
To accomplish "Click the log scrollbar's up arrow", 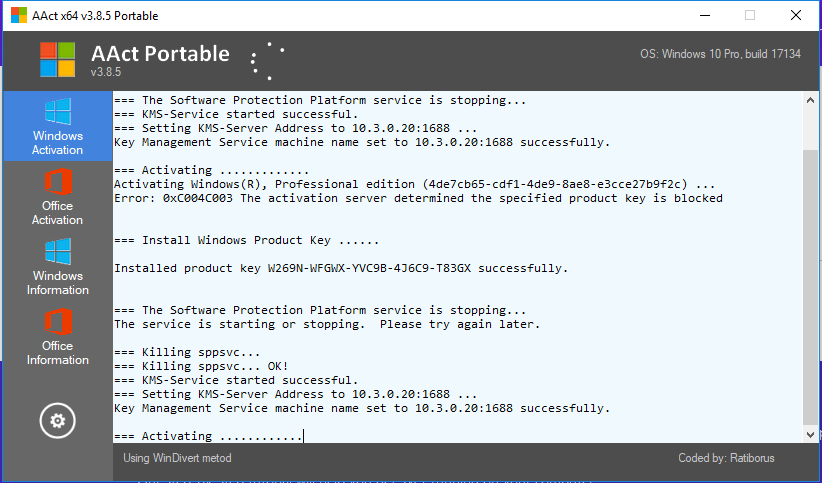I will pos(810,100).
